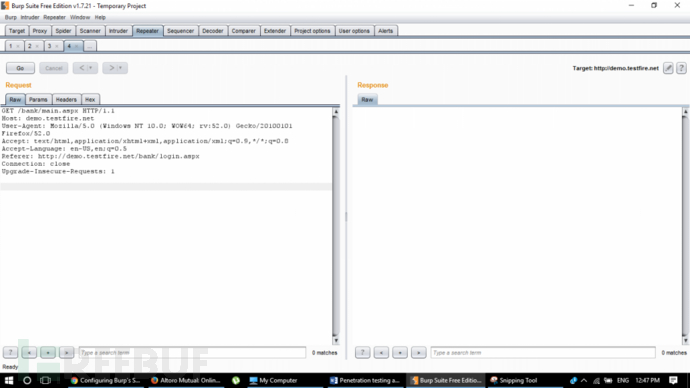
Task: Show request Hex view
Action: [x=90, y=99]
